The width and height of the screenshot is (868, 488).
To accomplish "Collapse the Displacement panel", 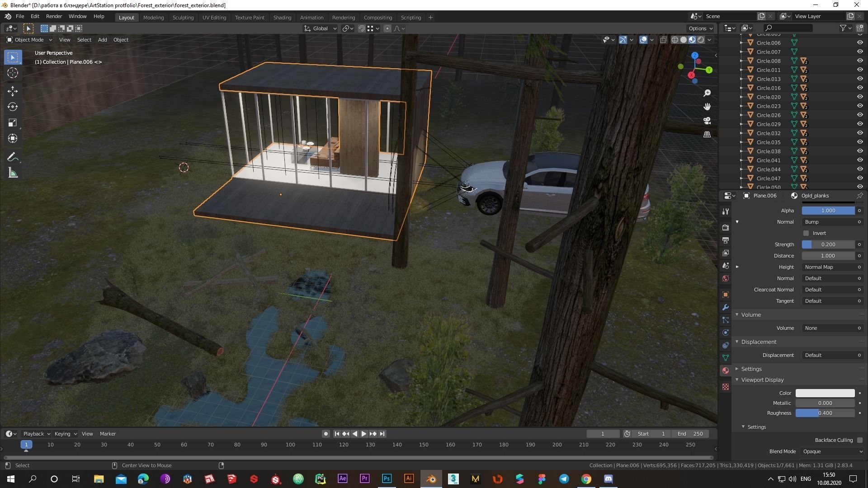I will pyautogui.click(x=737, y=342).
